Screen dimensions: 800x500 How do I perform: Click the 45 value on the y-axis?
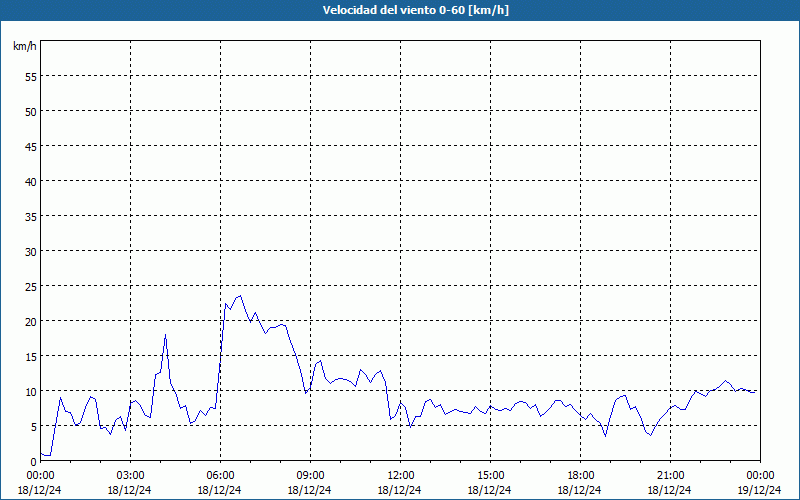tap(31, 146)
